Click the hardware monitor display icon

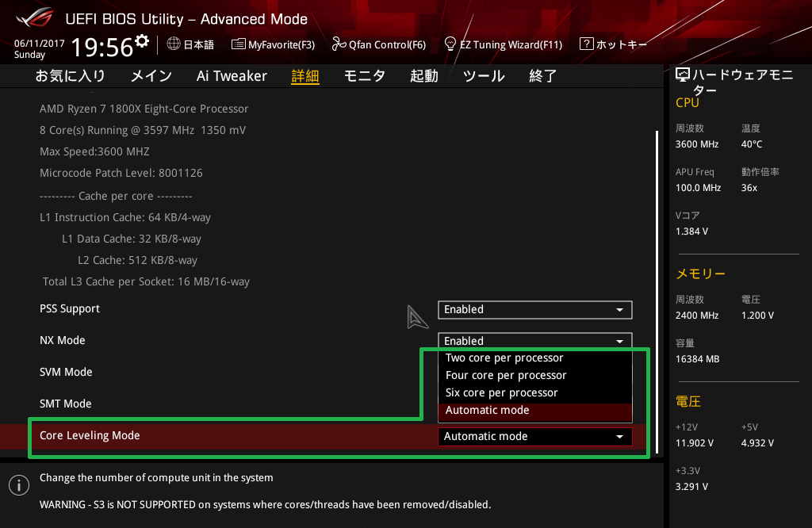(x=683, y=75)
